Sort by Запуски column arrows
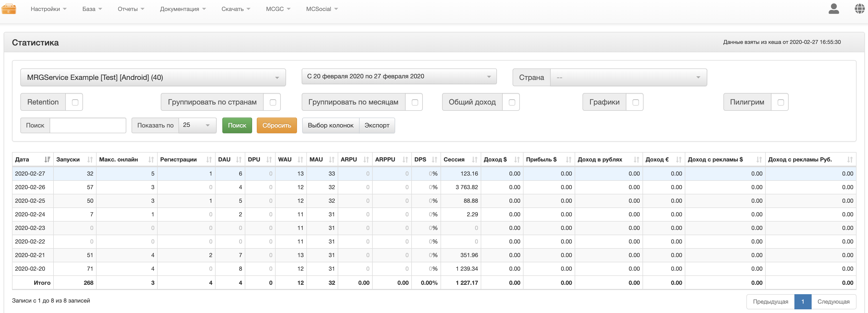Image resolution: width=868 pixels, height=313 pixels. point(90,160)
